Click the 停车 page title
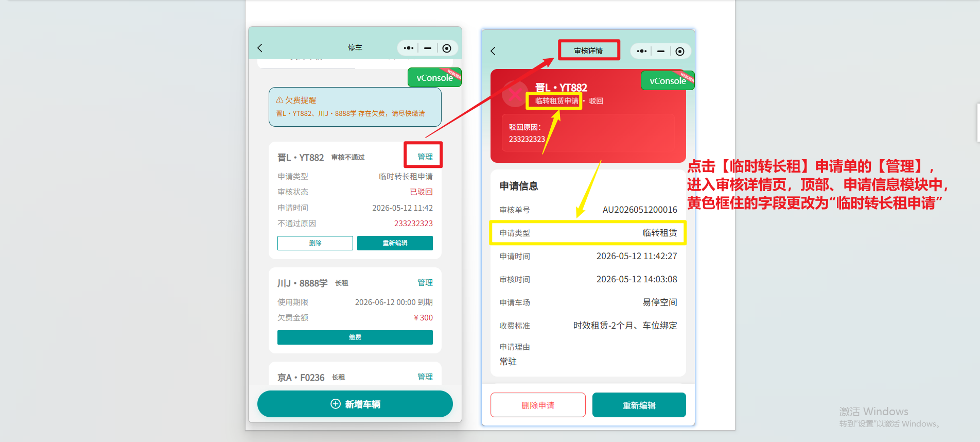 pos(355,47)
